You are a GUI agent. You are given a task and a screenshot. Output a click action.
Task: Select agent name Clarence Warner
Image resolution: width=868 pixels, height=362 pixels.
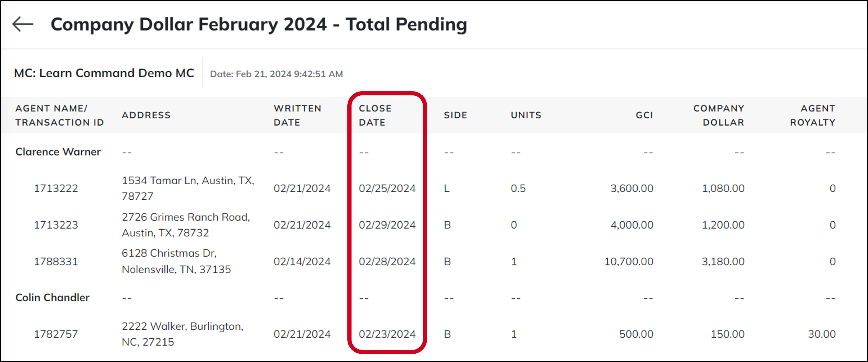[58, 152]
